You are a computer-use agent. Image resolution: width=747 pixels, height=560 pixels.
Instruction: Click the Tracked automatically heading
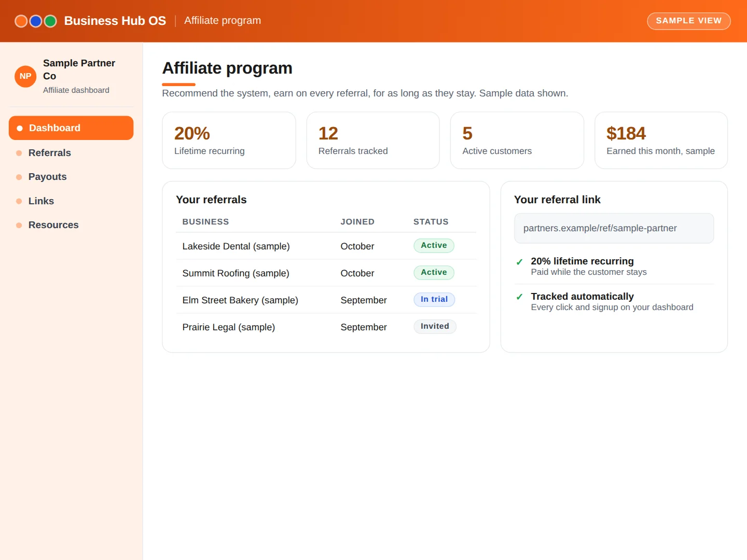pyautogui.click(x=582, y=297)
